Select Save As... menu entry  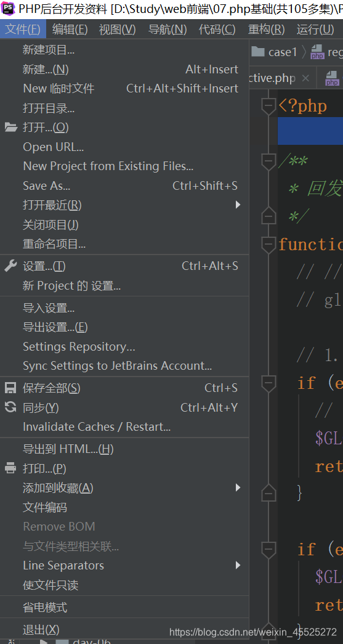coord(124,185)
